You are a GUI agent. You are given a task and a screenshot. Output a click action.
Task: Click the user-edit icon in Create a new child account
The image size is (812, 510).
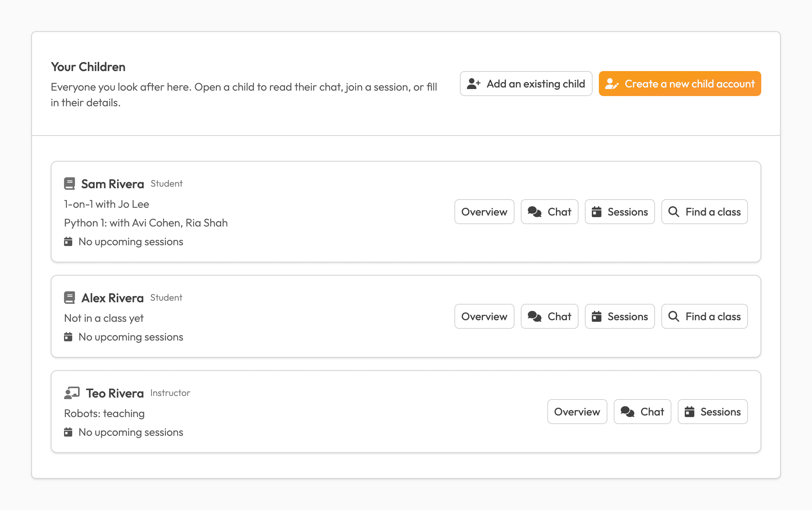[612, 84]
